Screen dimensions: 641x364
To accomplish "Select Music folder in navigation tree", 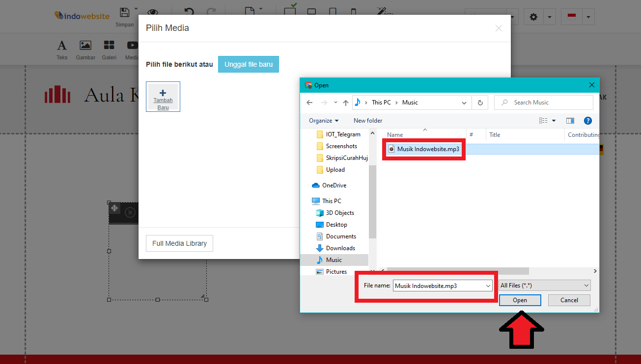I will pyautogui.click(x=334, y=260).
